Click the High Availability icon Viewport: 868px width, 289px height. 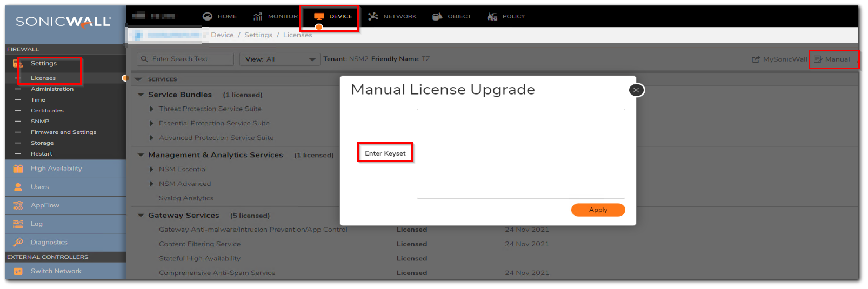click(18, 169)
